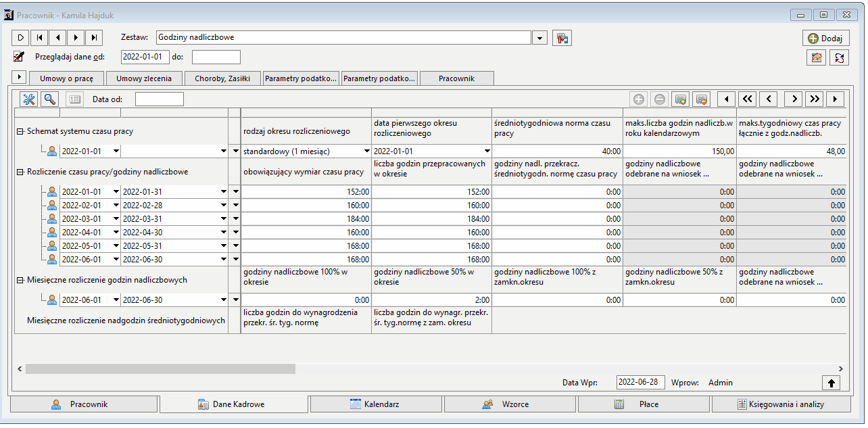The width and height of the screenshot is (868, 428).
Task: Click the green plus add-record icon
Action: 639,99
